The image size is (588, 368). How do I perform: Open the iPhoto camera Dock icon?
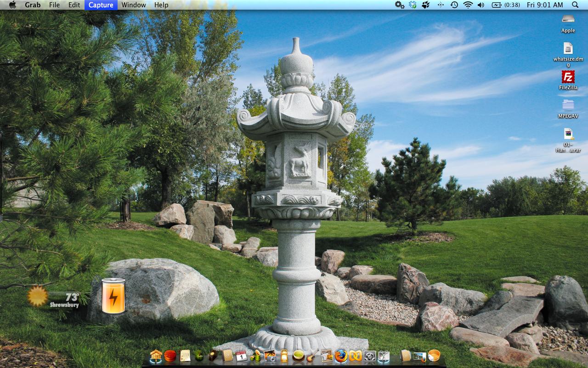pyautogui.click(x=270, y=356)
